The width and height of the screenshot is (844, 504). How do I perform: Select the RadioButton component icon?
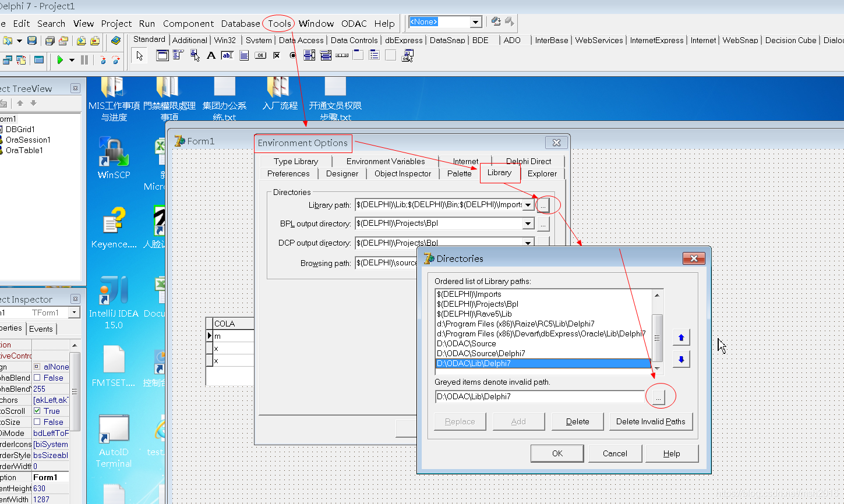(293, 55)
